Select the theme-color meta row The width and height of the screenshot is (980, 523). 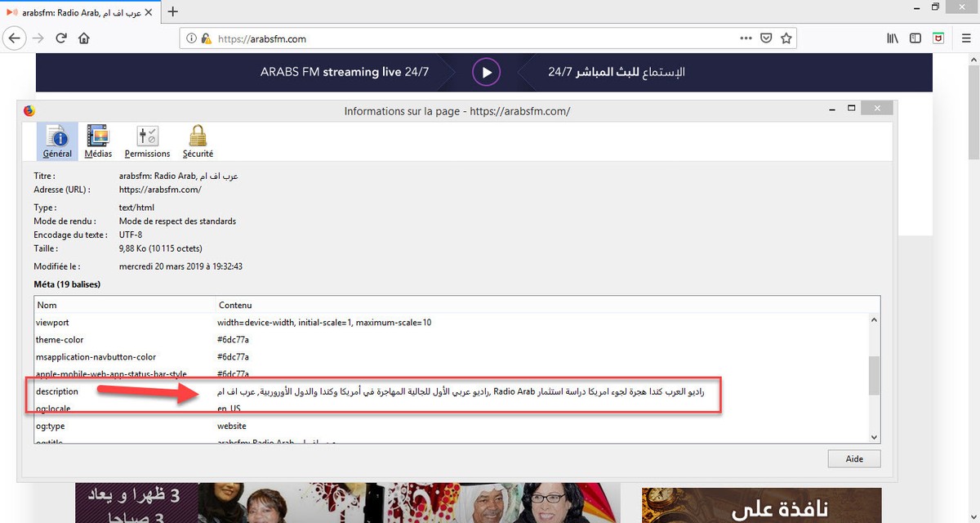[451, 339]
